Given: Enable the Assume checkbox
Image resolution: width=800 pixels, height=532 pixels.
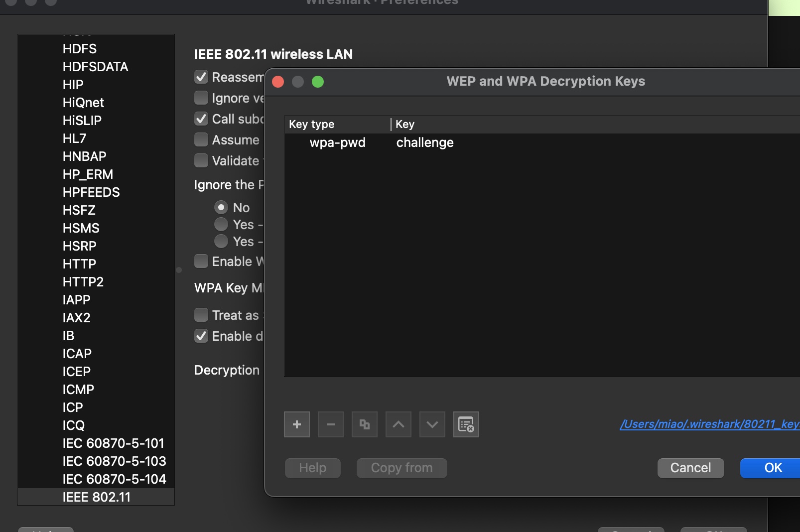Looking at the screenshot, I should 201,140.
